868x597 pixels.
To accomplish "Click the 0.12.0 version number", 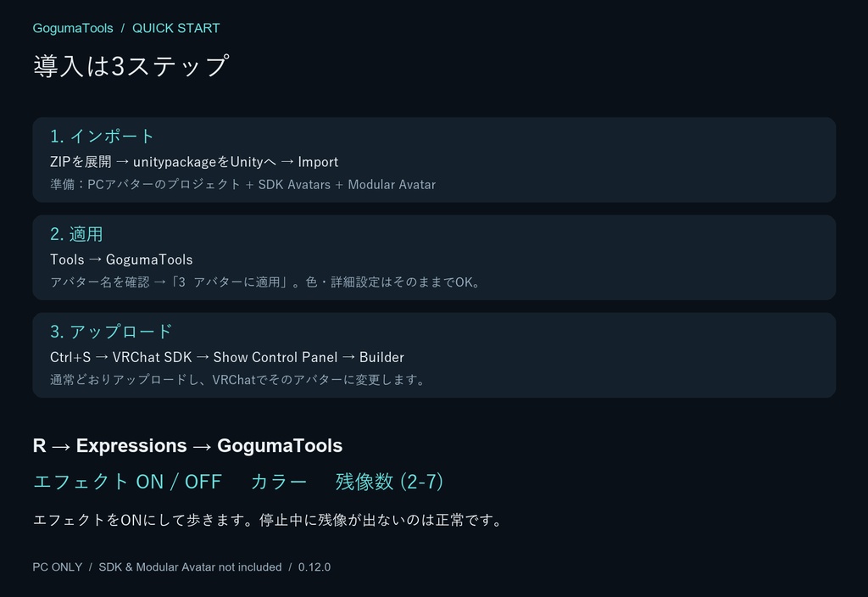I will coord(314,567).
